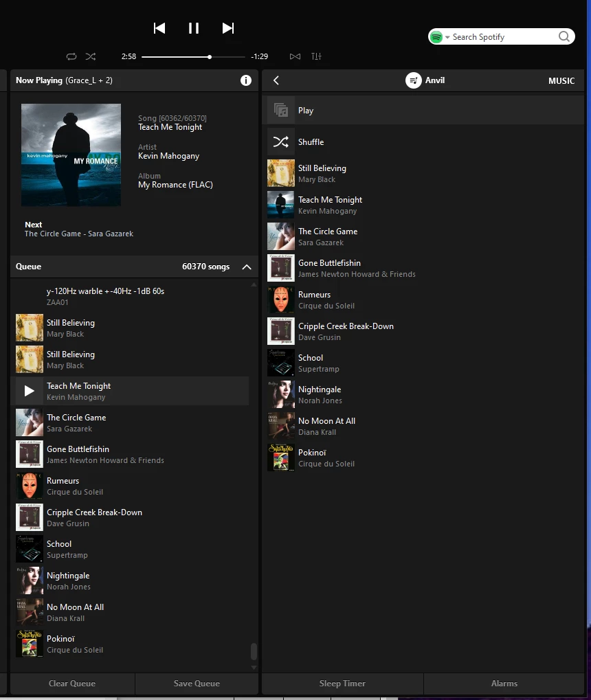This screenshot has width=591, height=700.
Task: Select Cripple Creek Break-Down in Queue
Action: 130,518
